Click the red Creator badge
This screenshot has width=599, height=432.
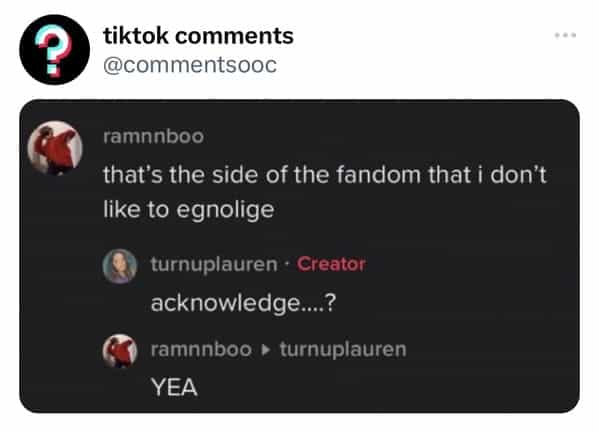331,264
